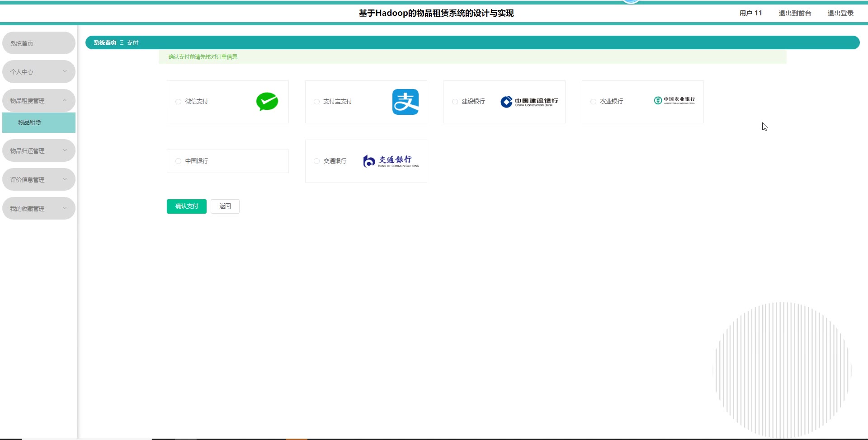The image size is (868, 440).
Task: Select the 建设银行 radio button
Action: (455, 102)
